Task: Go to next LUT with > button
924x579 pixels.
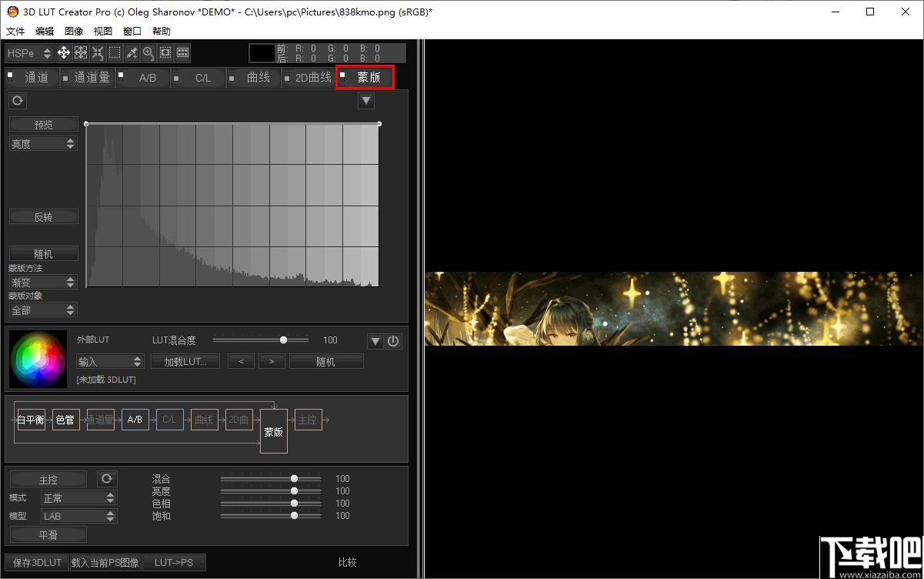Action: point(272,361)
